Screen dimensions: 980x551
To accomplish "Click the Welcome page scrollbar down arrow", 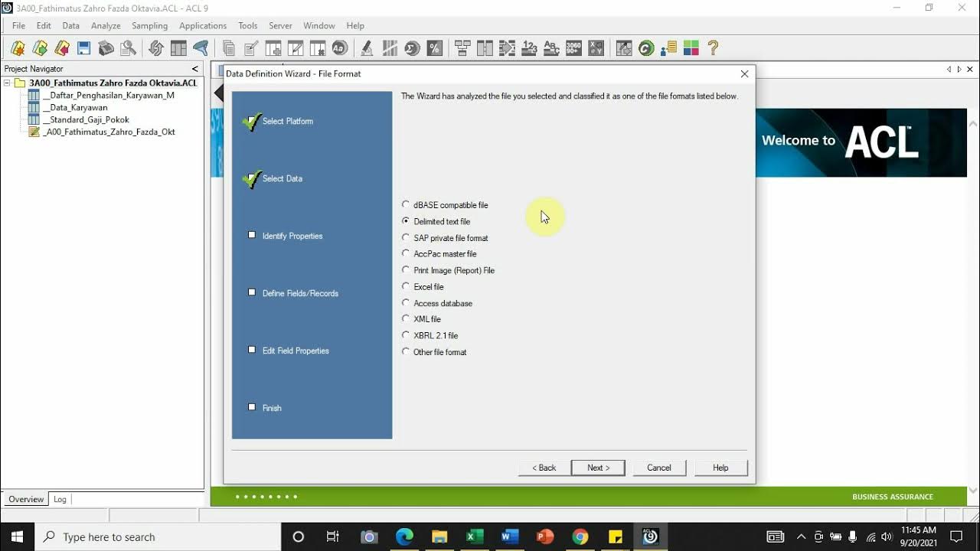I will point(973,491).
